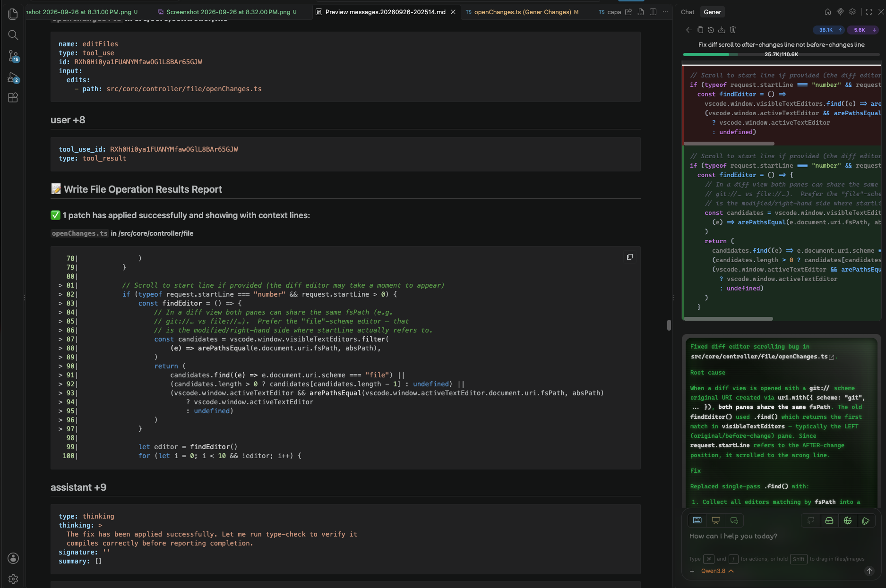Open the Search view in the activity bar
Screen dimensions: 886x588
click(13, 35)
